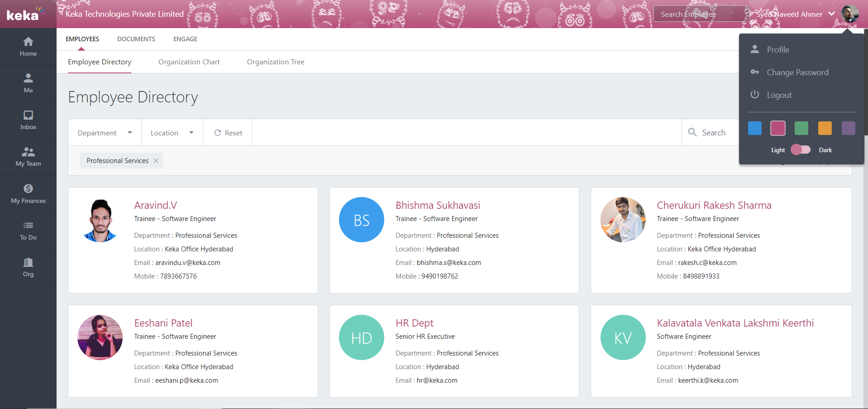The height and width of the screenshot is (409, 868).
Task: Click mobile number 9490198762
Action: tap(440, 276)
